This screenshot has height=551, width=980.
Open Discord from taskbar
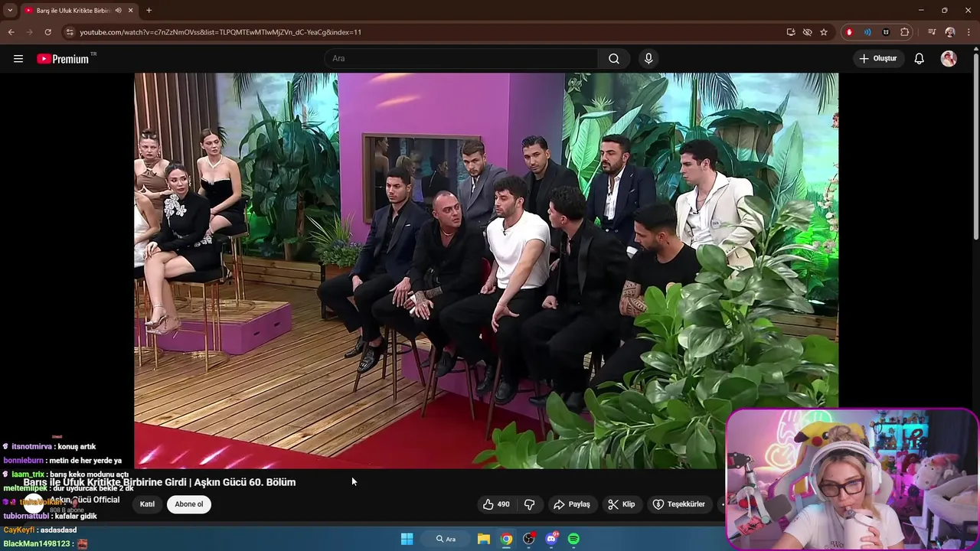pos(551,539)
